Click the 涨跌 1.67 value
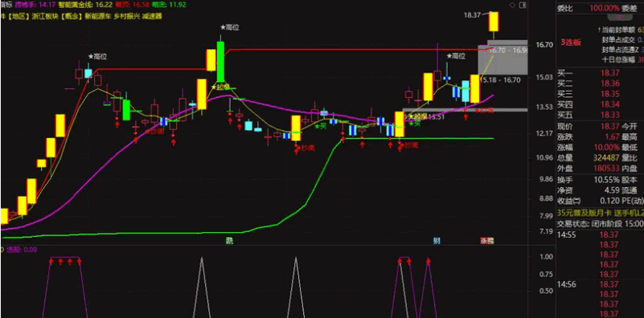 click(x=613, y=137)
